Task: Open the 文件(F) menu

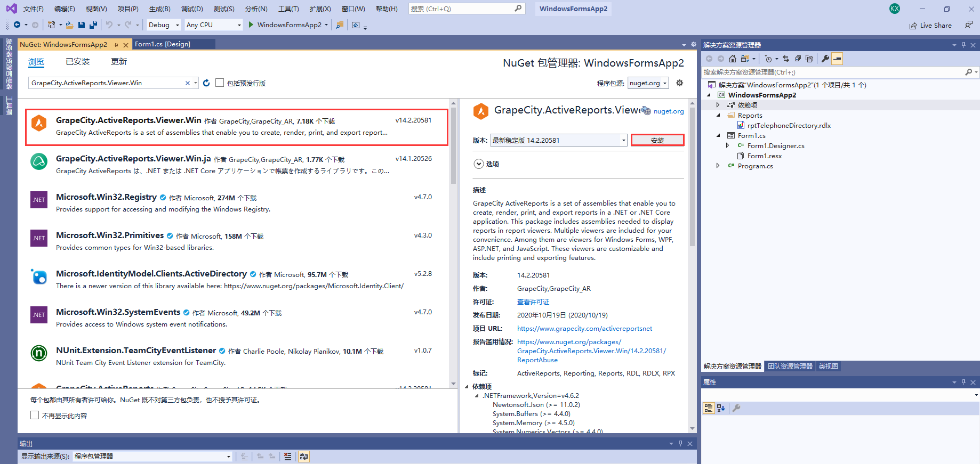Action: tap(34, 9)
